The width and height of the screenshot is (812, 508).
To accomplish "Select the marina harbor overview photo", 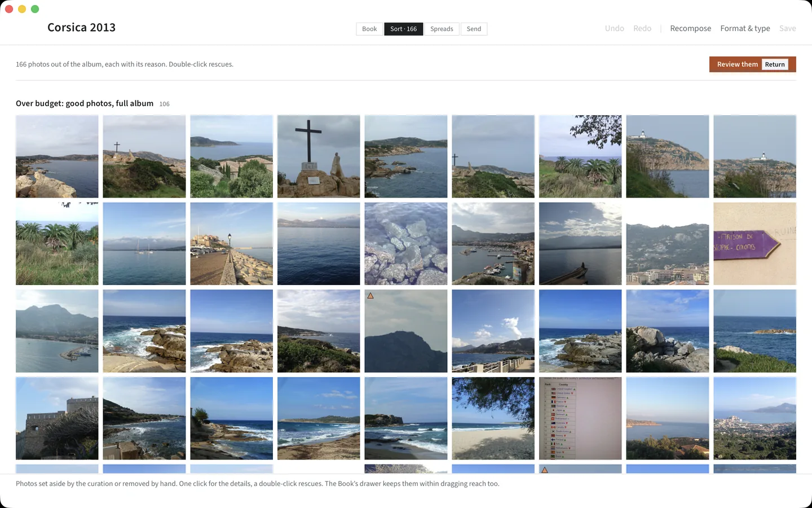I will click(x=493, y=244).
